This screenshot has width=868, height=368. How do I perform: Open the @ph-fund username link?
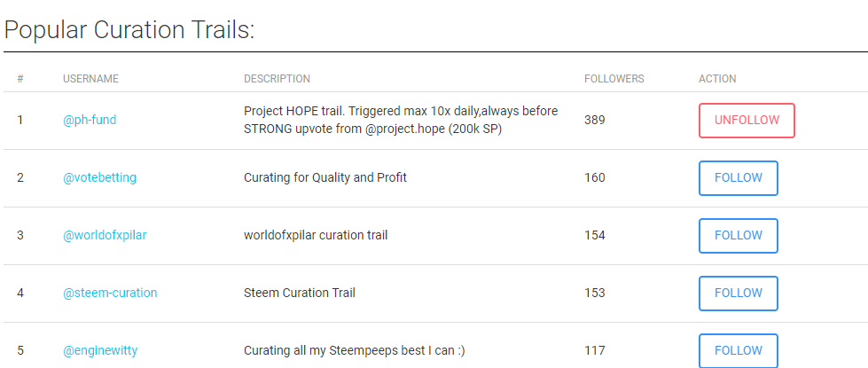pos(90,121)
